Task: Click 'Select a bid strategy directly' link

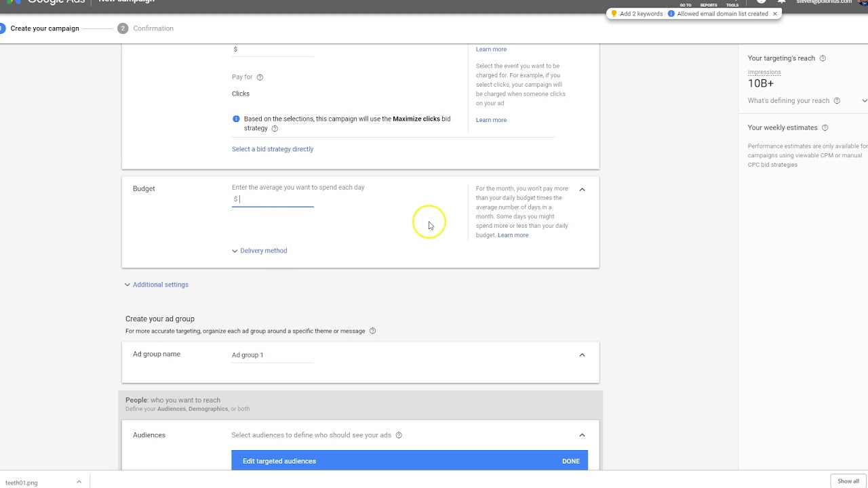Action: pyautogui.click(x=273, y=149)
